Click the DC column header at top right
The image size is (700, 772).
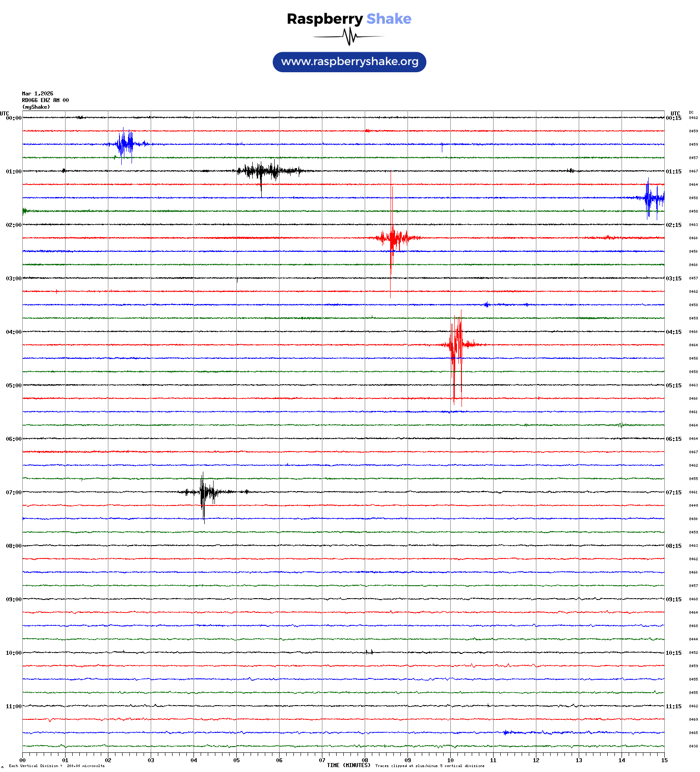click(x=691, y=113)
